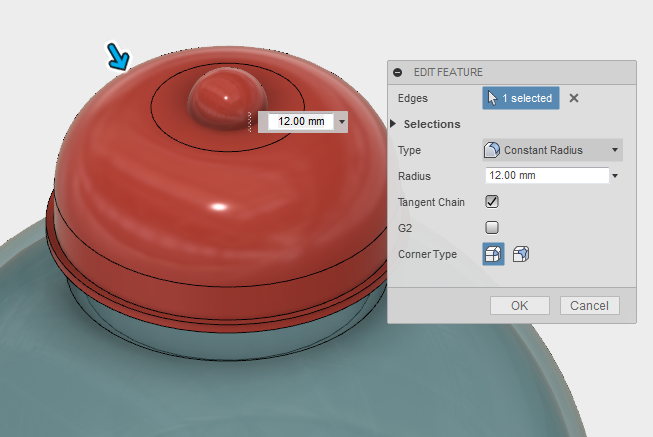The height and width of the screenshot is (437, 653).
Task: Clear the edge selection with the X
Action: 573,98
